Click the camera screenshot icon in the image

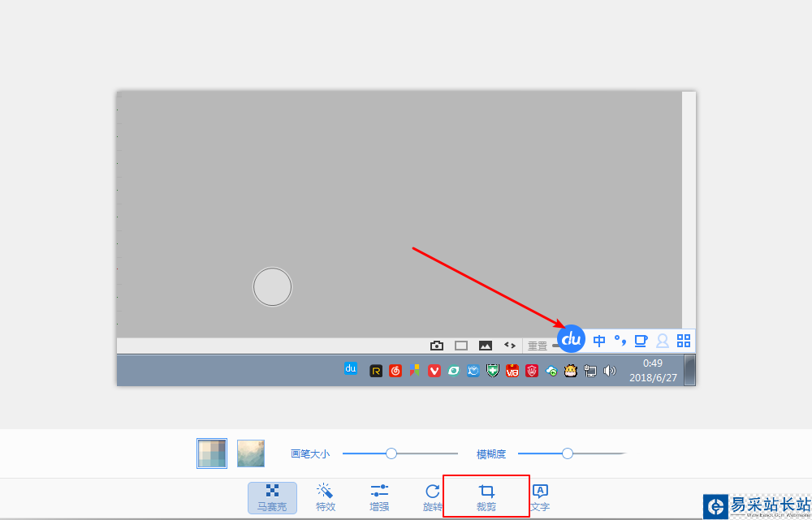(437, 345)
